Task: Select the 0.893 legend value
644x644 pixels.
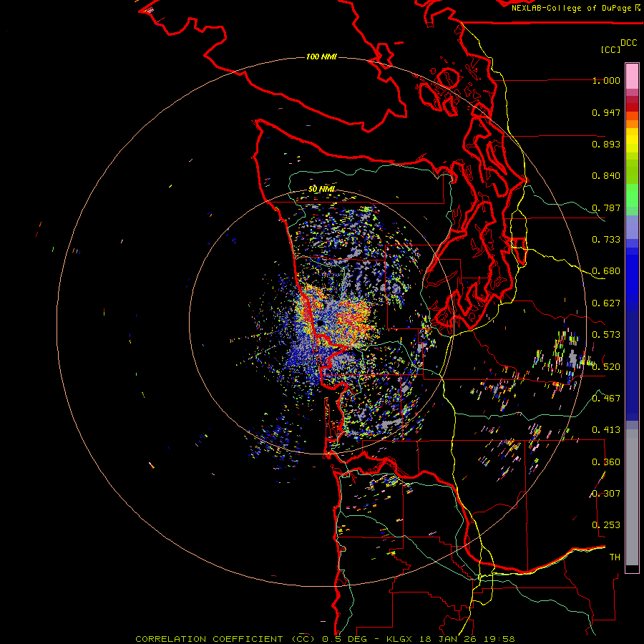Action: click(606, 144)
